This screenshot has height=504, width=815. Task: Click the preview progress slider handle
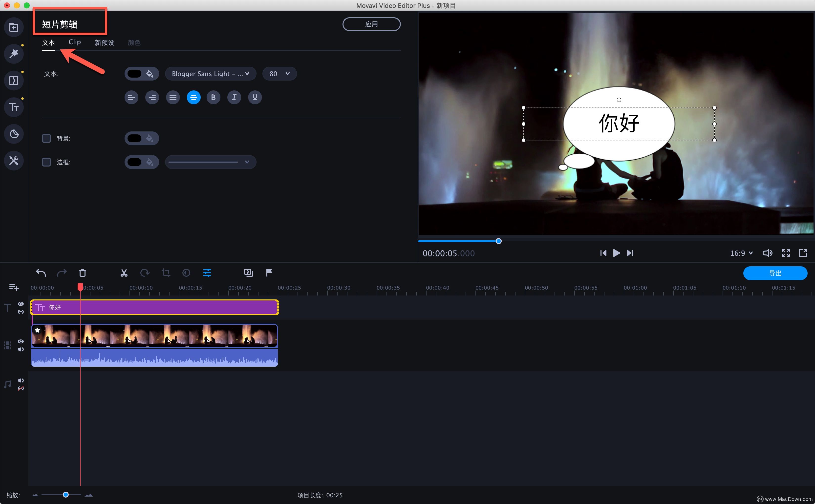click(x=499, y=241)
